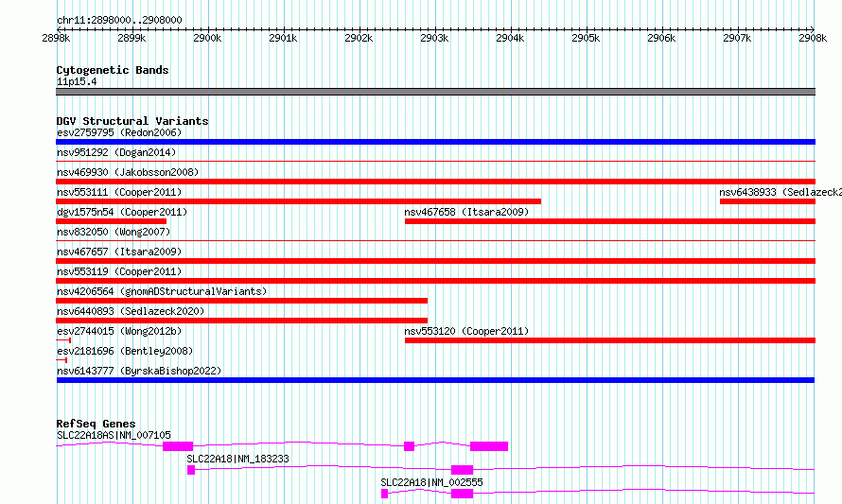The width and height of the screenshot is (842, 504).
Task: Select the red nsv6440893 variant bar
Action: tap(241, 321)
